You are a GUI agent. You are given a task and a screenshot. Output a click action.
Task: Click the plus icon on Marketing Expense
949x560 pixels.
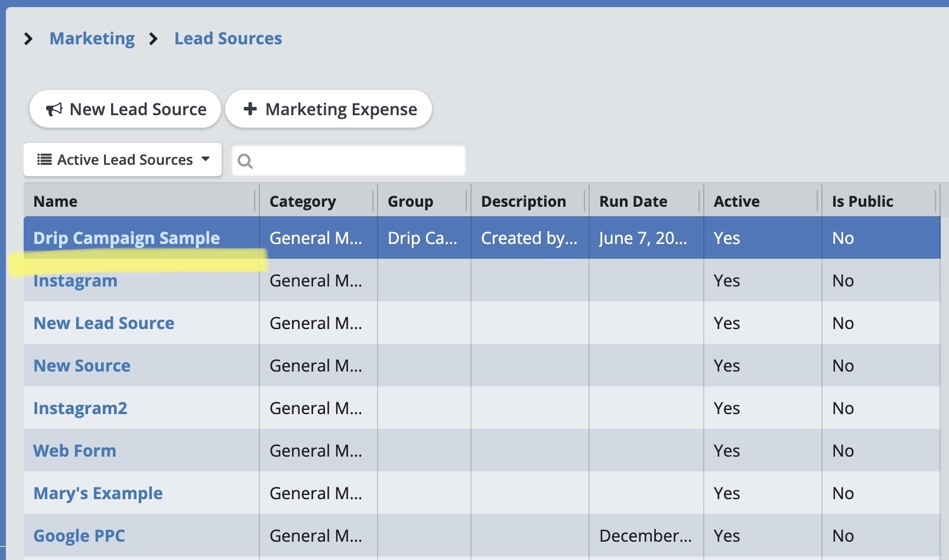tap(250, 109)
